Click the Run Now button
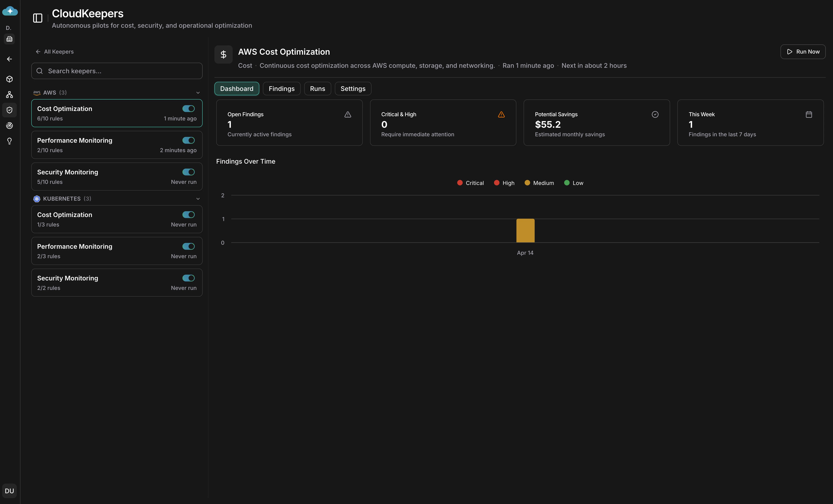Screen dimensions: 833x504 803,52
